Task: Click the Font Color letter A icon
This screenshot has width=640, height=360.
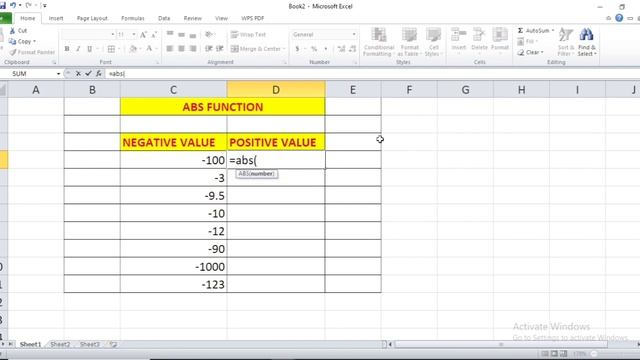Action: pos(149,49)
